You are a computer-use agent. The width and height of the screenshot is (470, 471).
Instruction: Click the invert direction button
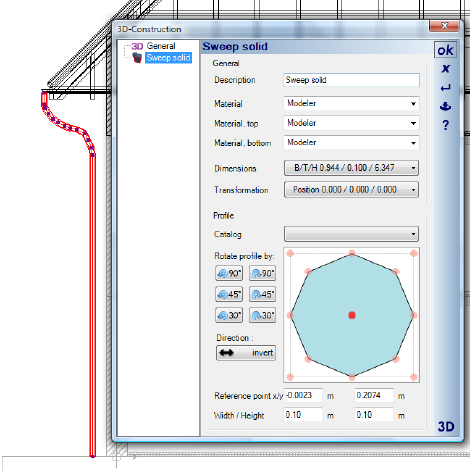click(x=246, y=353)
